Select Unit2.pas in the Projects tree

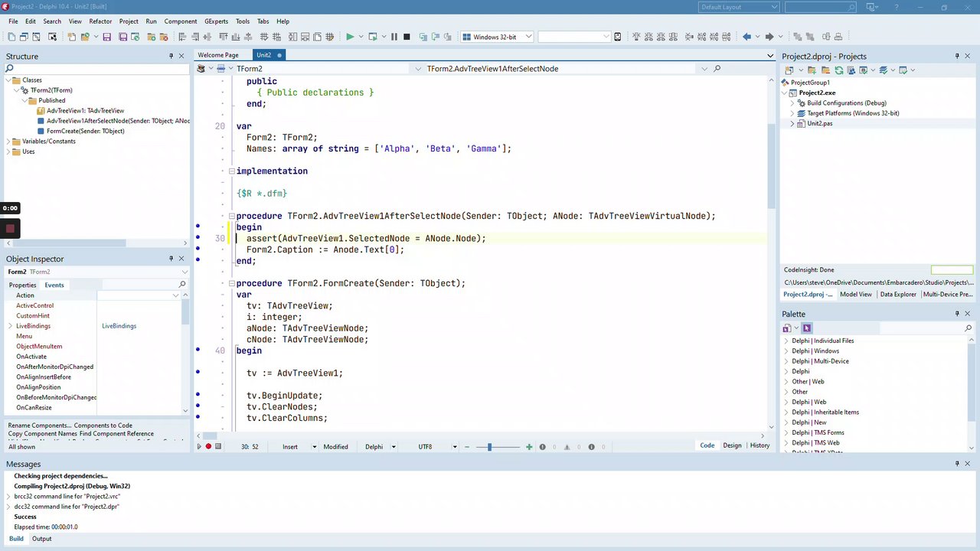820,123
